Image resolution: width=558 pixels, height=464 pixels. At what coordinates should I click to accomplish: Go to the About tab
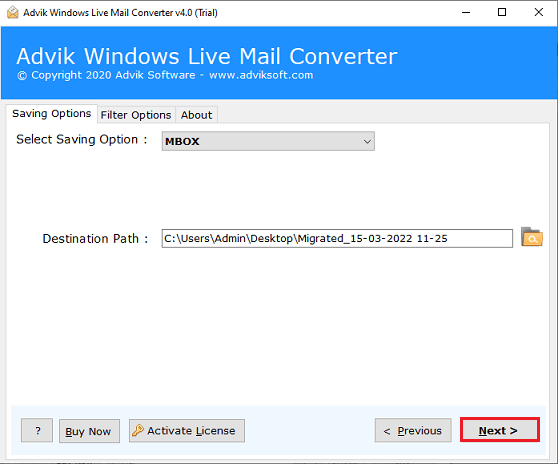[x=196, y=115]
